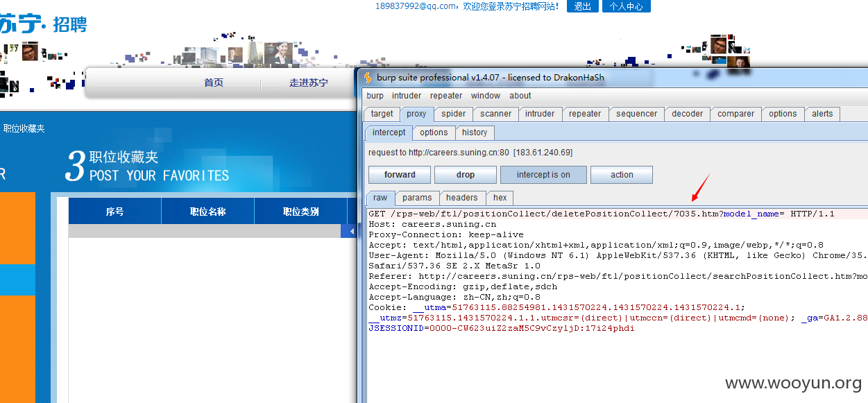
Task: Select the raw request view tab
Action: click(x=380, y=198)
